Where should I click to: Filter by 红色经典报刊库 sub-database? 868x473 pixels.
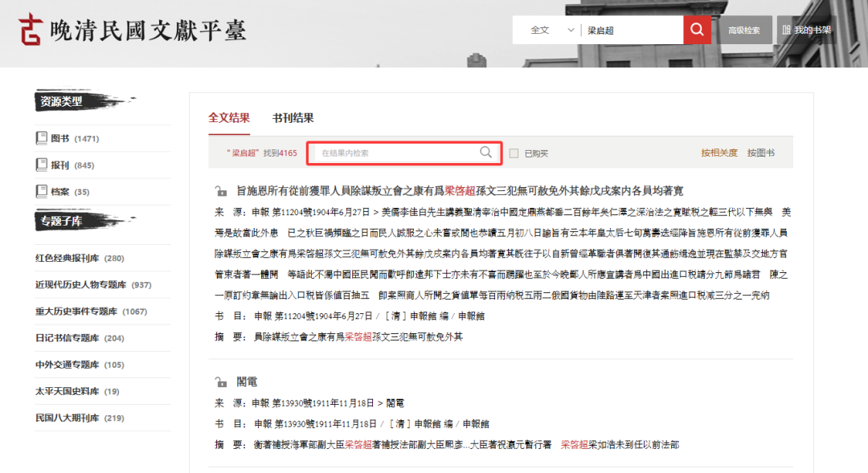click(68, 258)
